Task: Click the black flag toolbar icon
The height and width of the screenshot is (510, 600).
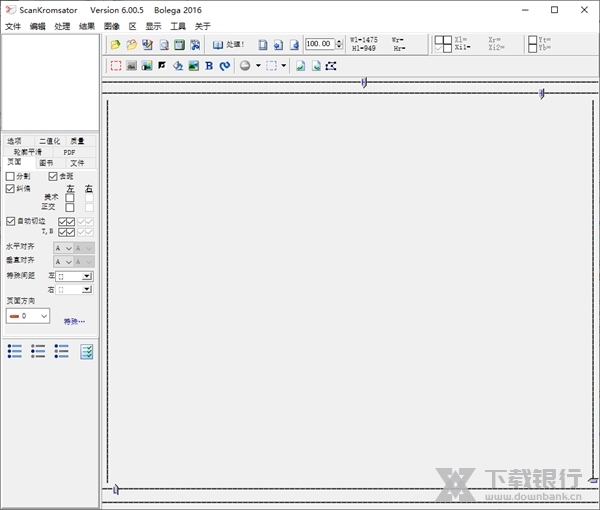Action: click(x=162, y=66)
